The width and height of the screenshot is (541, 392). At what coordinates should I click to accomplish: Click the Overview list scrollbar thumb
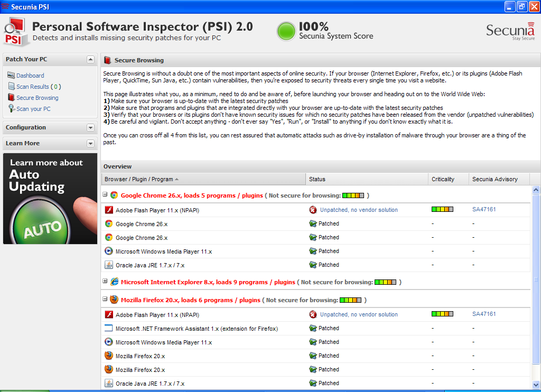click(x=536, y=279)
